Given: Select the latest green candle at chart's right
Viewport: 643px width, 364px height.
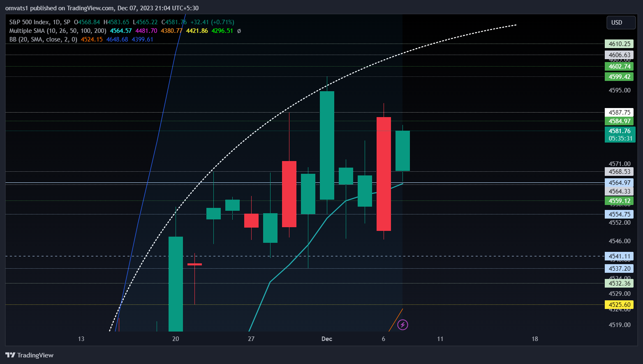Looking at the screenshot, I should point(402,151).
